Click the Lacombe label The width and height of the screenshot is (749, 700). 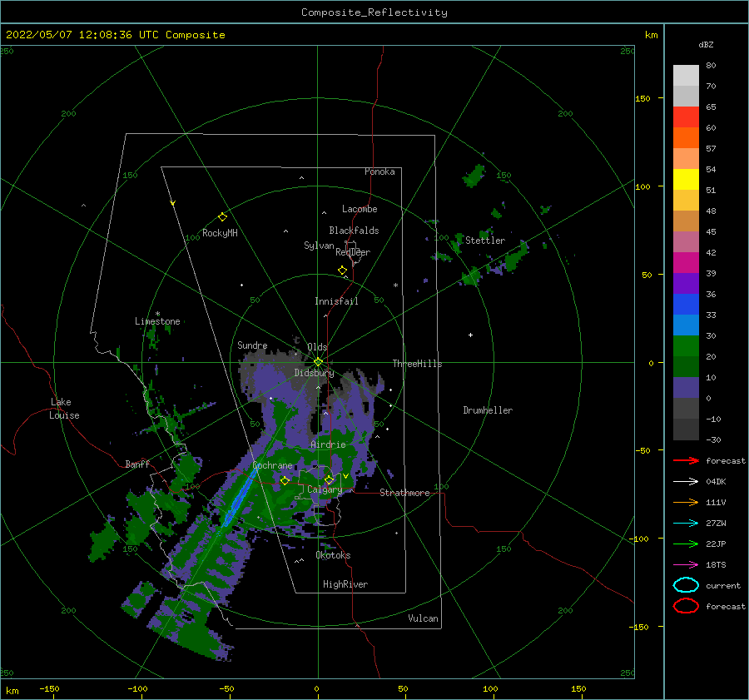point(360,209)
